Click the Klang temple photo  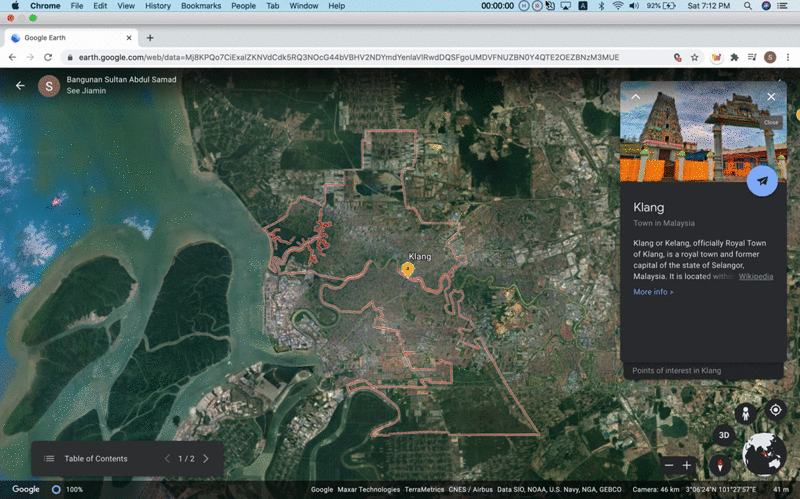[x=703, y=131]
